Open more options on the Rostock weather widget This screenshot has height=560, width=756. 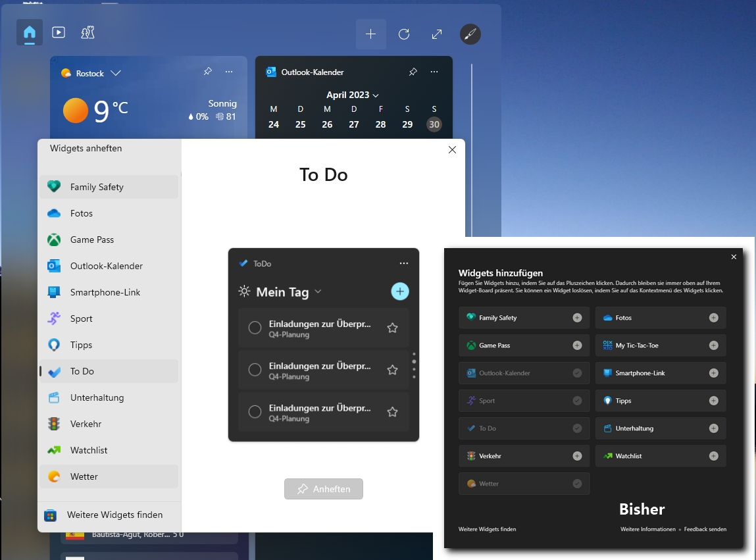point(229,71)
